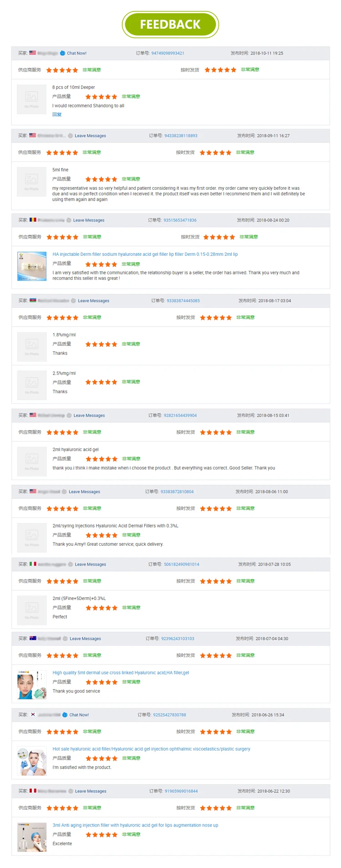Open the green FEEDBACK button at top
The image size is (341, 868).
(x=170, y=25)
